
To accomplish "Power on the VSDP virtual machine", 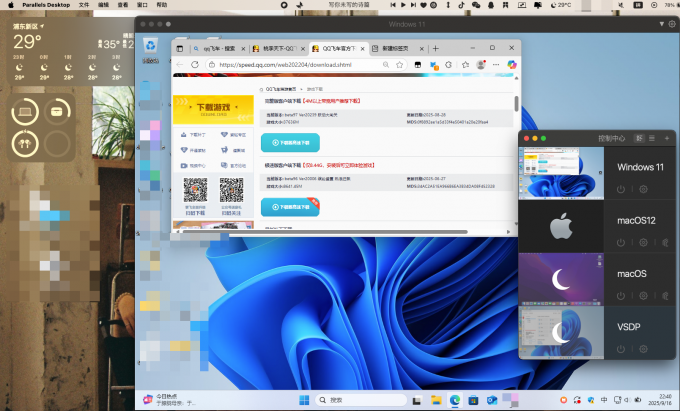I will click(x=621, y=349).
